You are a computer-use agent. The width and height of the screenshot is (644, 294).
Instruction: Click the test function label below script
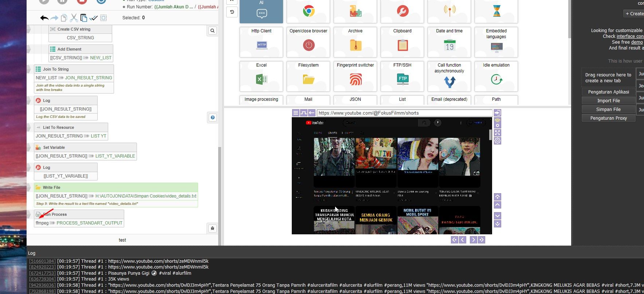[122, 240]
